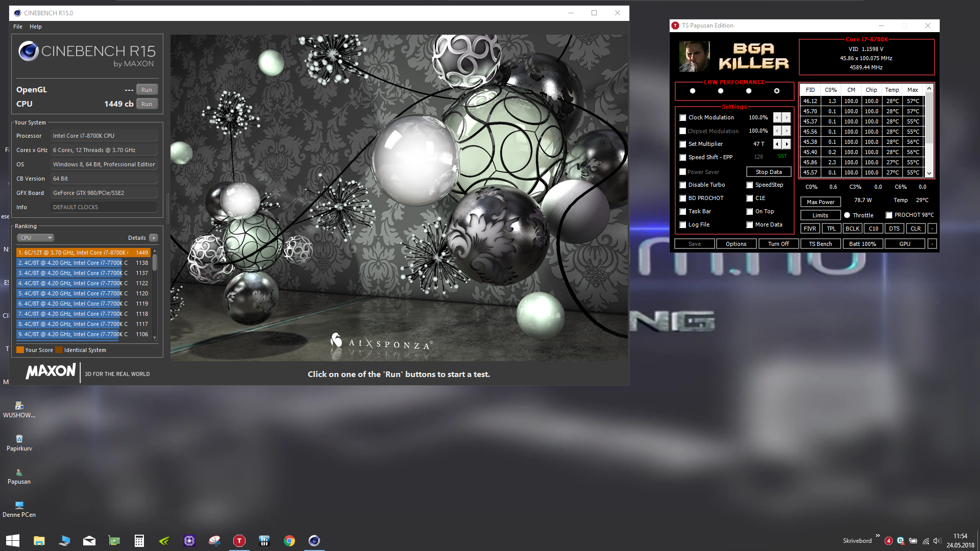This screenshot has height=551, width=980.
Task: Open the blue bars app icon on taskbar
Action: click(264, 541)
